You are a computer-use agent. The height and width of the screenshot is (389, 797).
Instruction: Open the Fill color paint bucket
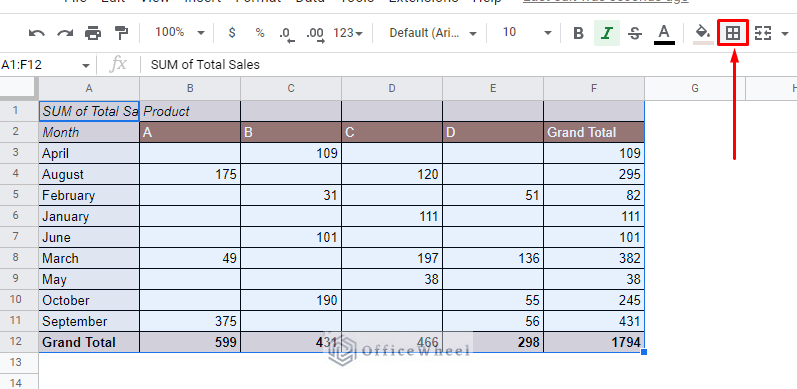point(703,34)
